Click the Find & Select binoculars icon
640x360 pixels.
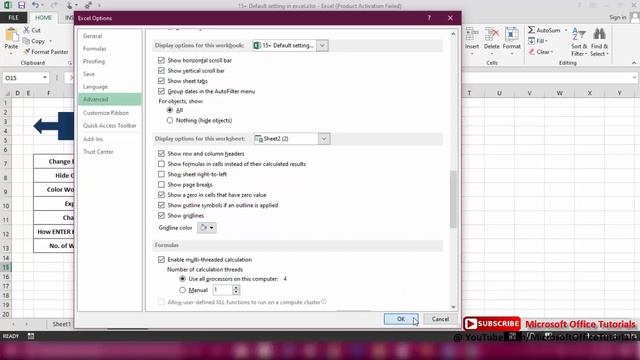tap(599, 34)
